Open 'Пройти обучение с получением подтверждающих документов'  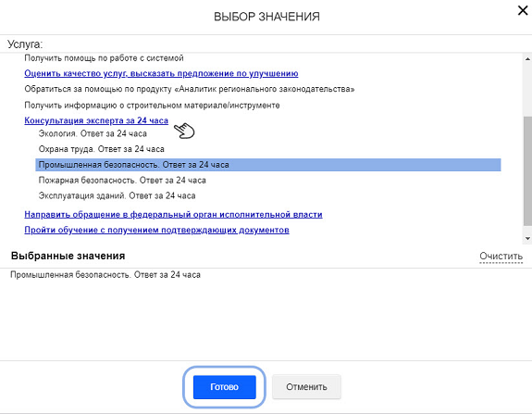point(156,230)
